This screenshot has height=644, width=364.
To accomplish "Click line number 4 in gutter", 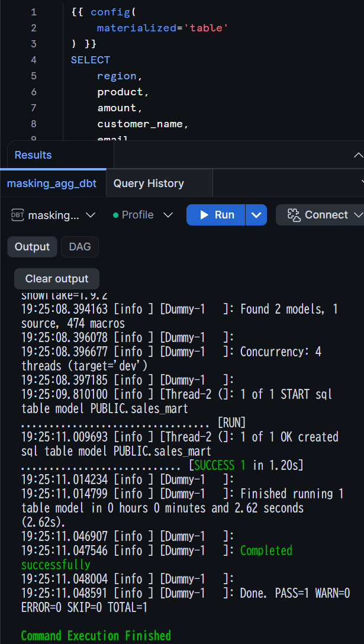I will pos(34,60).
